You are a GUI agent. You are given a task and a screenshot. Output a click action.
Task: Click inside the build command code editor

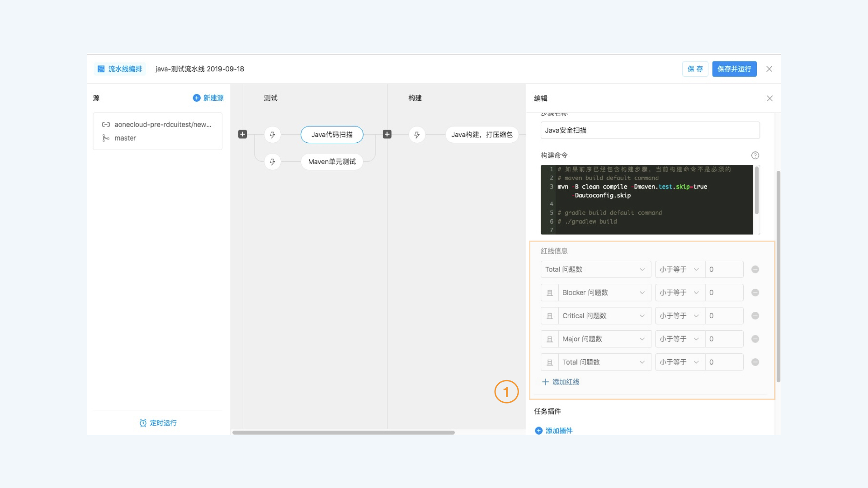(646, 200)
